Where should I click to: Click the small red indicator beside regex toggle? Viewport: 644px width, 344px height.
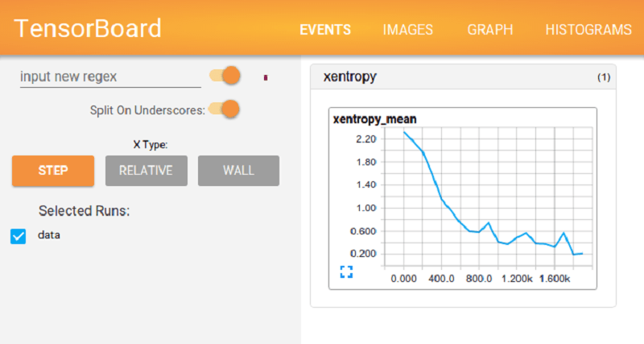coord(266,77)
